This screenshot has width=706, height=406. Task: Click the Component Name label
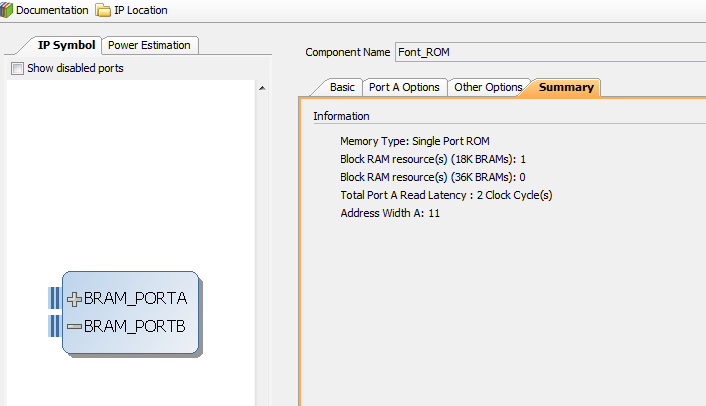(x=348, y=52)
